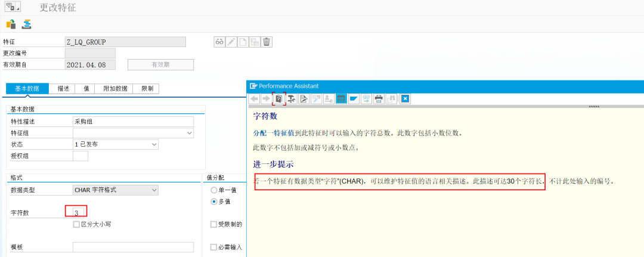This screenshot has height=257, width=644.
Task: Click Performance Assistant forward arrow
Action: point(266,98)
